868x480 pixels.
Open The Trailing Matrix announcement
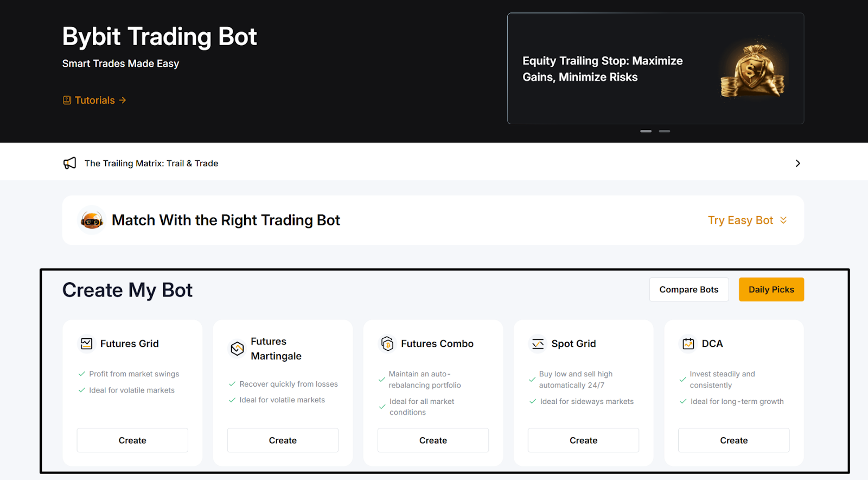pyautogui.click(x=151, y=163)
